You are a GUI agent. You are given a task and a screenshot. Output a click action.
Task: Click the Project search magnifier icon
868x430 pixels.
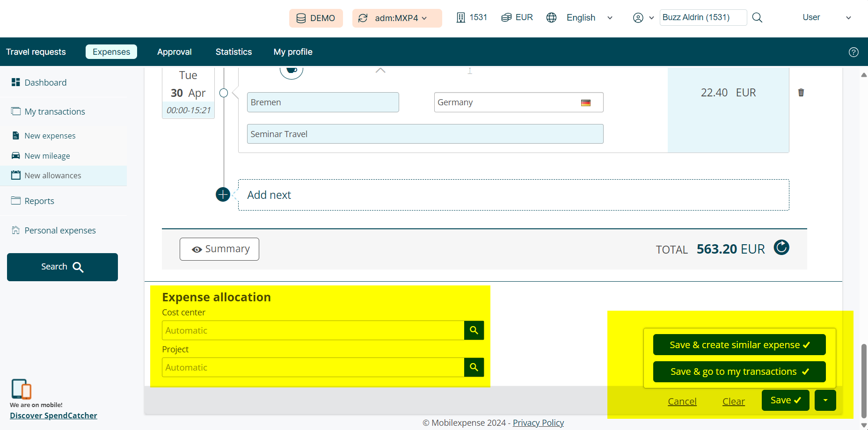pyautogui.click(x=474, y=367)
